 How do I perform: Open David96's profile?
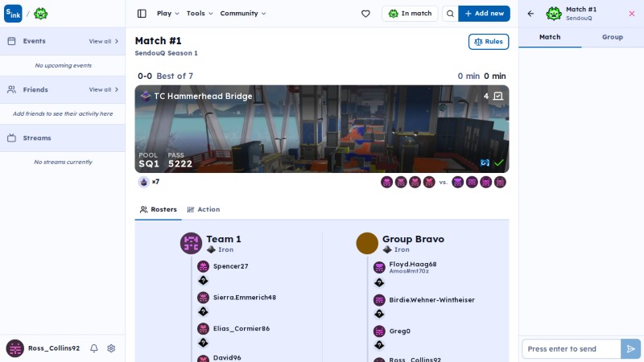tap(227, 358)
